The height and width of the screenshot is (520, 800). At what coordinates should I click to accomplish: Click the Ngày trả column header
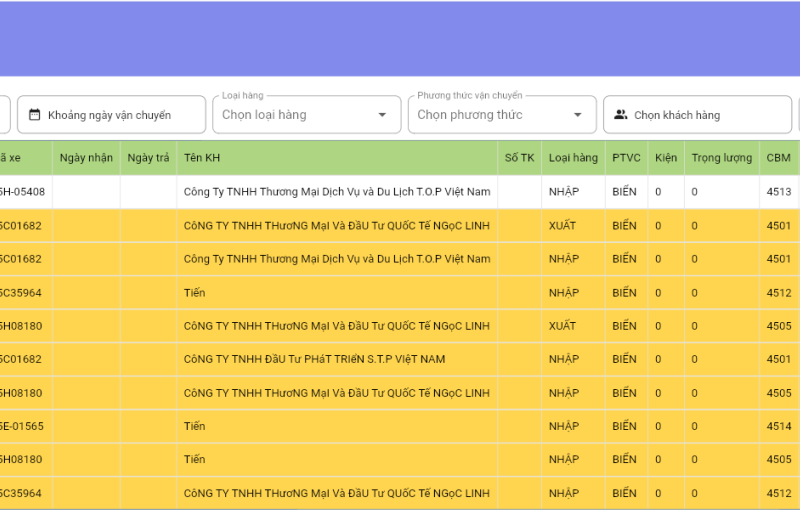(x=148, y=158)
